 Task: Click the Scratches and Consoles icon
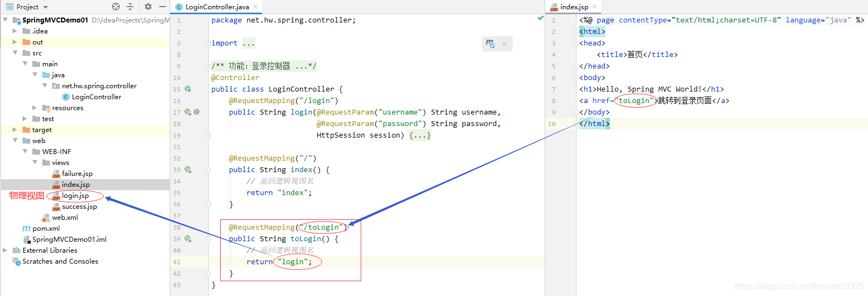16,261
